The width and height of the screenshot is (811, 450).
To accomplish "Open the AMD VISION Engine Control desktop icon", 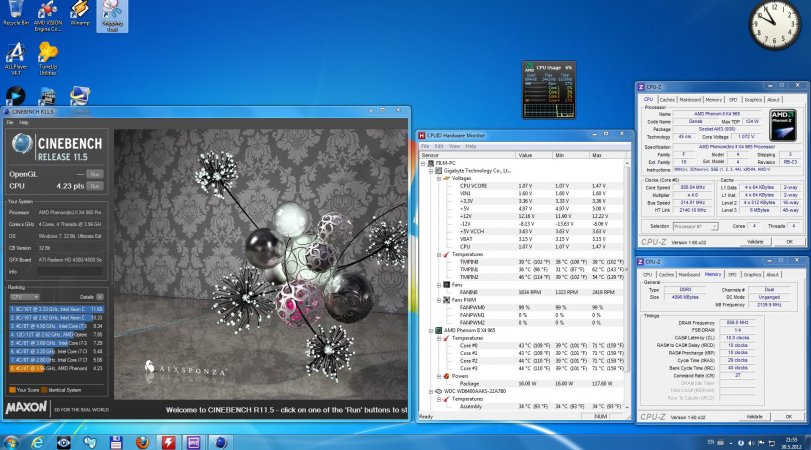I will coord(48,16).
